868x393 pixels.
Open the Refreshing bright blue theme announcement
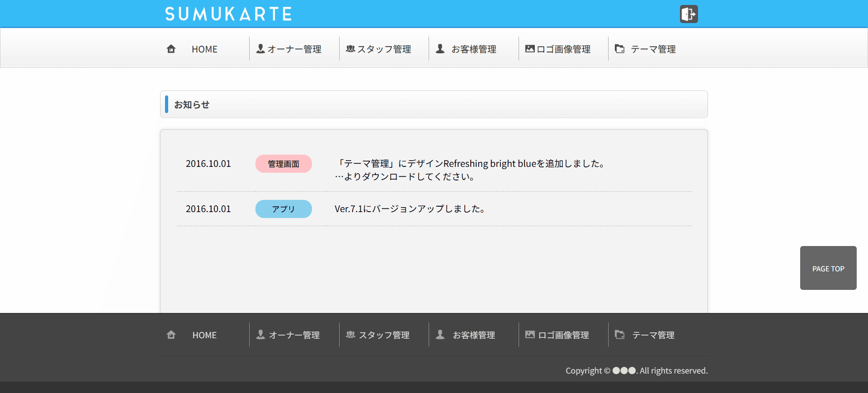click(x=470, y=164)
